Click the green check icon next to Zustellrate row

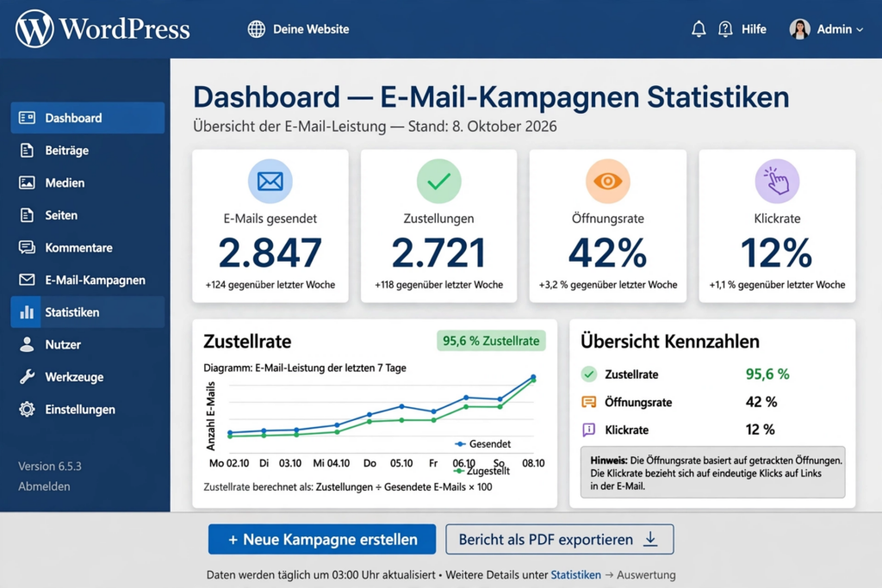pyautogui.click(x=589, y=374)
